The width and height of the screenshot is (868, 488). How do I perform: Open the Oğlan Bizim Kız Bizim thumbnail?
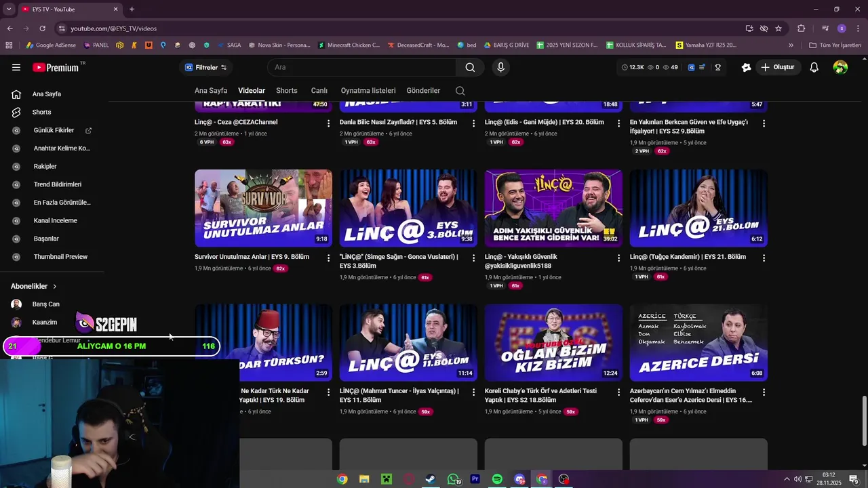click(553, 342)
